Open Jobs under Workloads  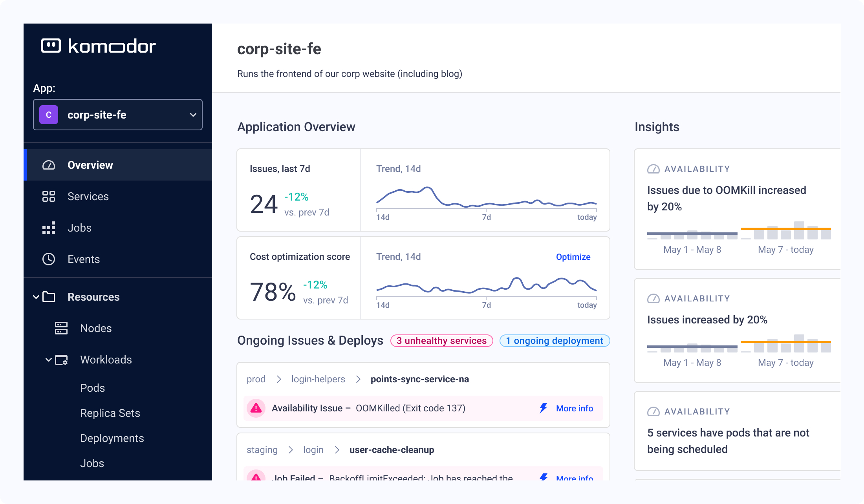point(92,463)
